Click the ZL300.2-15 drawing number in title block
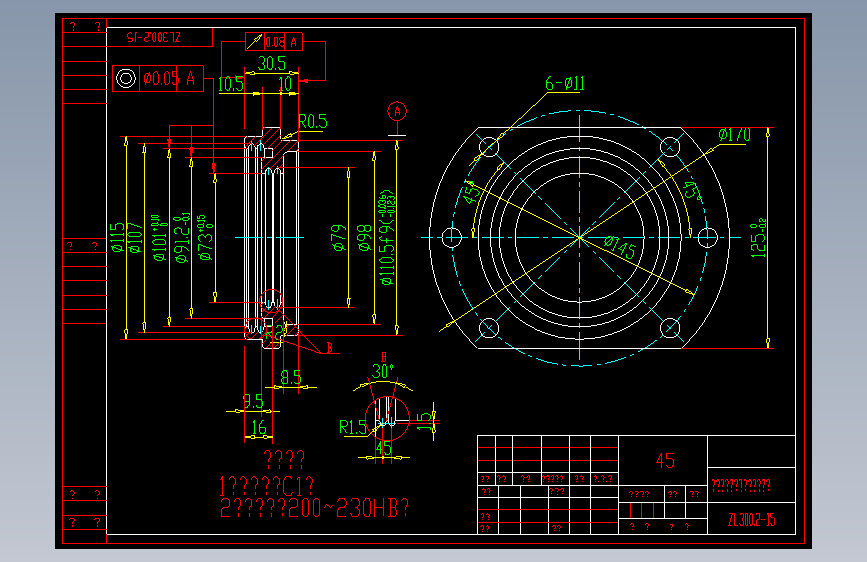 (751, 520)
